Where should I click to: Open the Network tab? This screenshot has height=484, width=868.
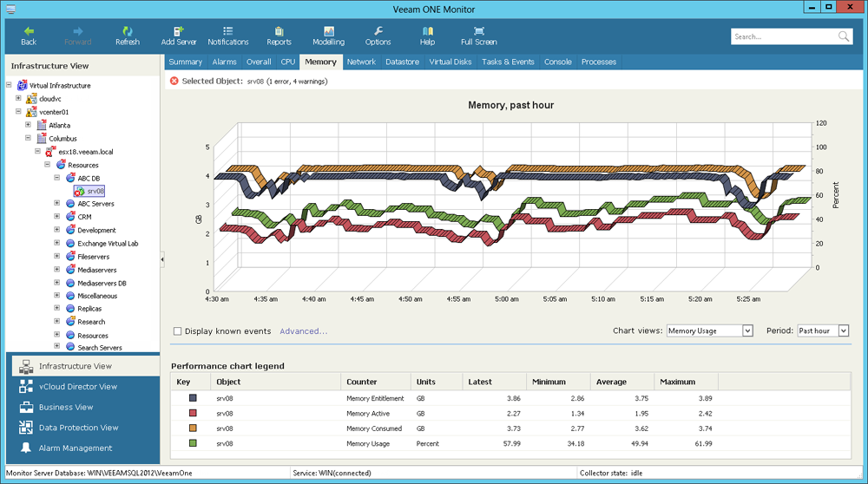pos(361,62)
